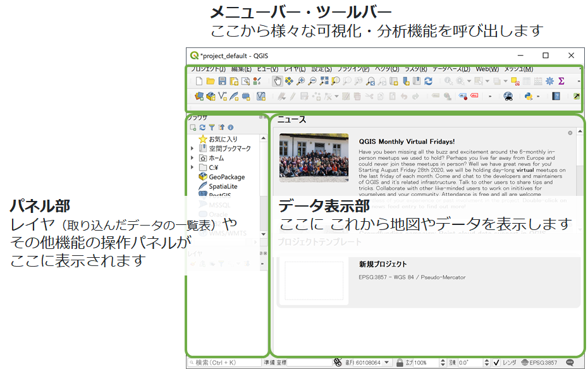Open the メッシュ menu
Viewport: 588px width, 369px height.
518,69
